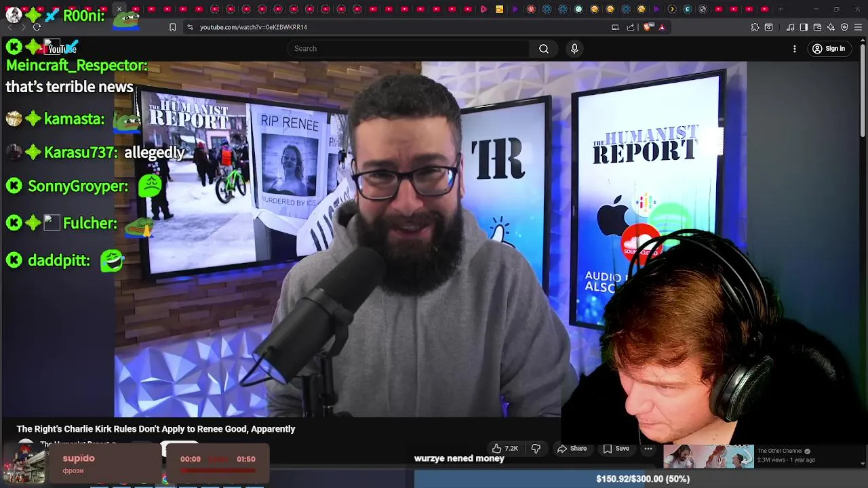Viewport: 868px width, 488px height.
Task: Click the video title about Renee Good
Action: [156, 429]
